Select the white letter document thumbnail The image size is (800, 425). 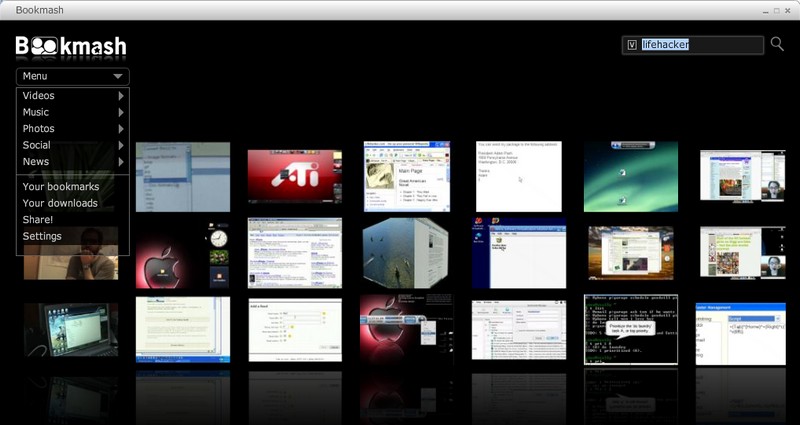518,176
